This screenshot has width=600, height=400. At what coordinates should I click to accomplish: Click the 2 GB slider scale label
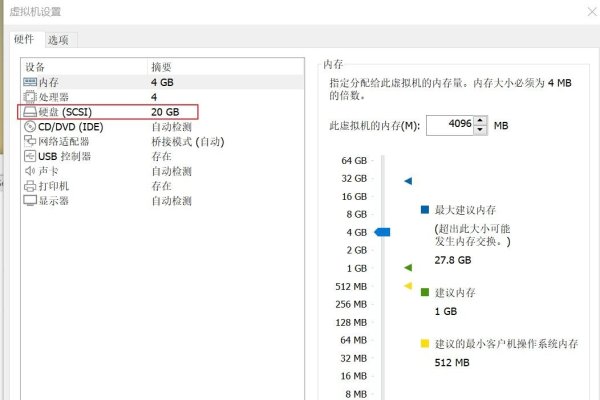pyautogui.click(x=357, y=250)
